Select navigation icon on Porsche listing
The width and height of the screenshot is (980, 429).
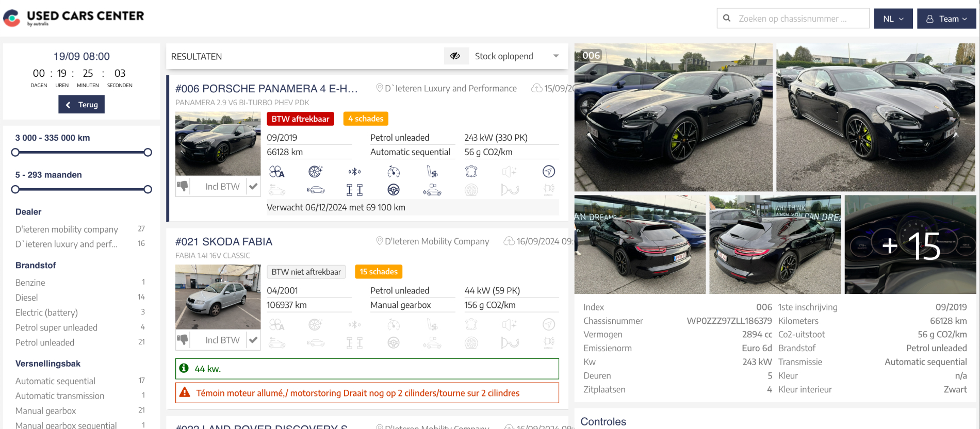click(x=549, y=172)
